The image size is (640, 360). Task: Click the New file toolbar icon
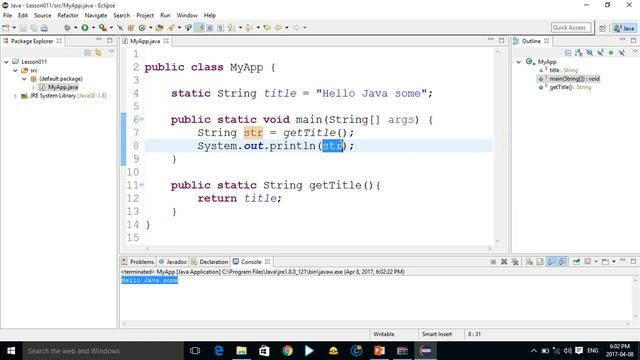pos(6,28)
